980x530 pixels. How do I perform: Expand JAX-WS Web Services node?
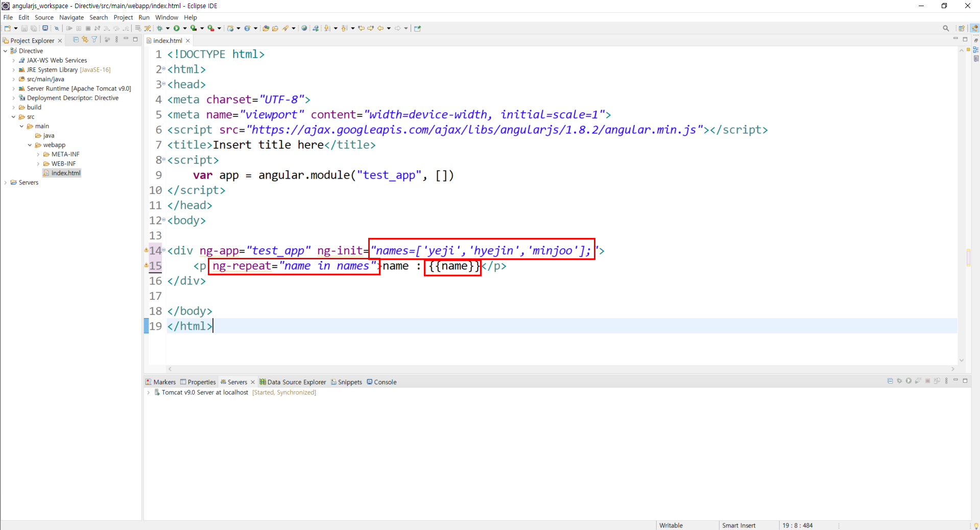[x=13, y=60]
